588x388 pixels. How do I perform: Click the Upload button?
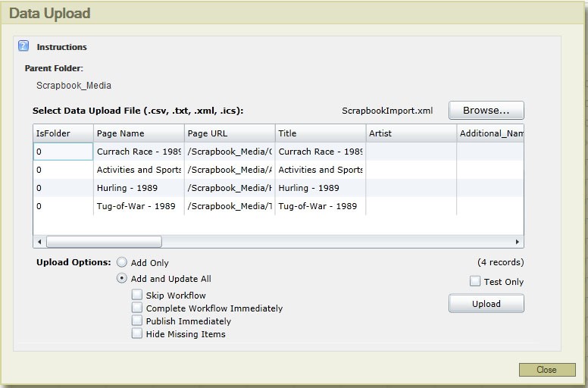pos(486,304)
